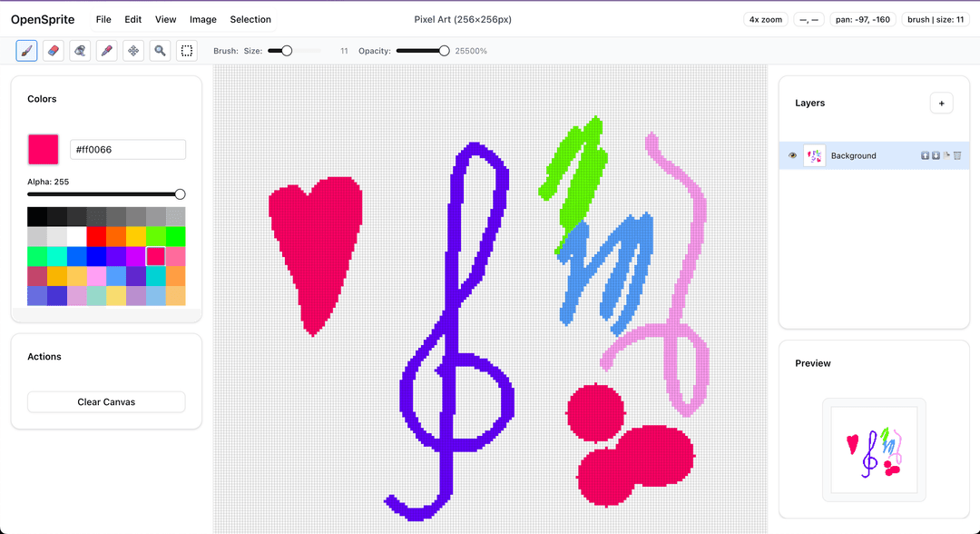Click the Alpha slider handle
The height and width of the screenshot is (534, 980).
coord(180,194)
